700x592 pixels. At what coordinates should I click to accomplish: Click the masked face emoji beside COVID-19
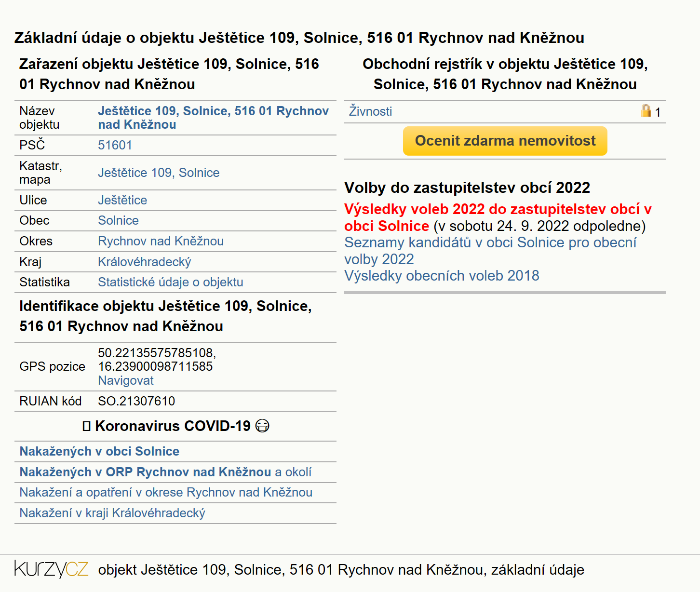coord(262,426)
